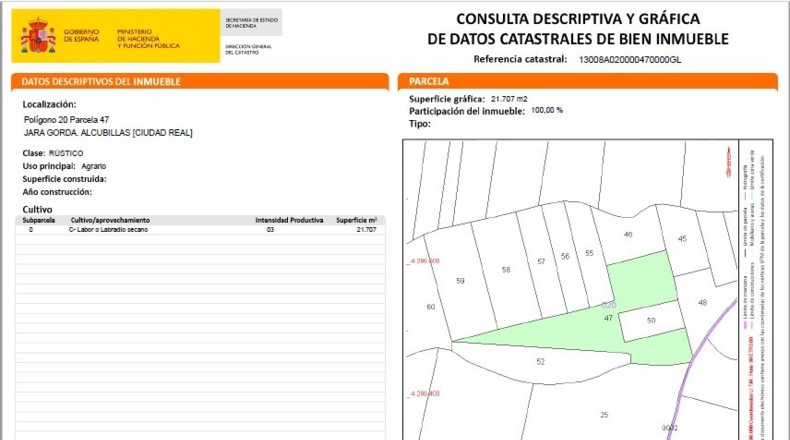The image size is (790, 440).
Task: Click the '100,00 %' participation value
Action: (x=547, y=110)
